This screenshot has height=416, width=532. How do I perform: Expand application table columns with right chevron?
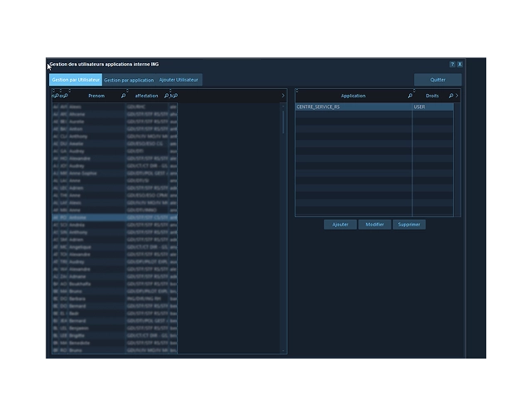coord(457,96)
